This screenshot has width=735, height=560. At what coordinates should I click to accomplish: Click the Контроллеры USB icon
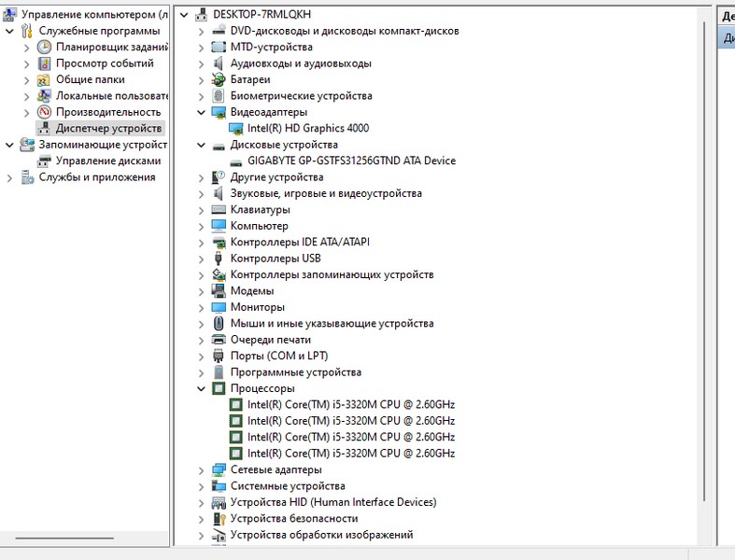219,259
